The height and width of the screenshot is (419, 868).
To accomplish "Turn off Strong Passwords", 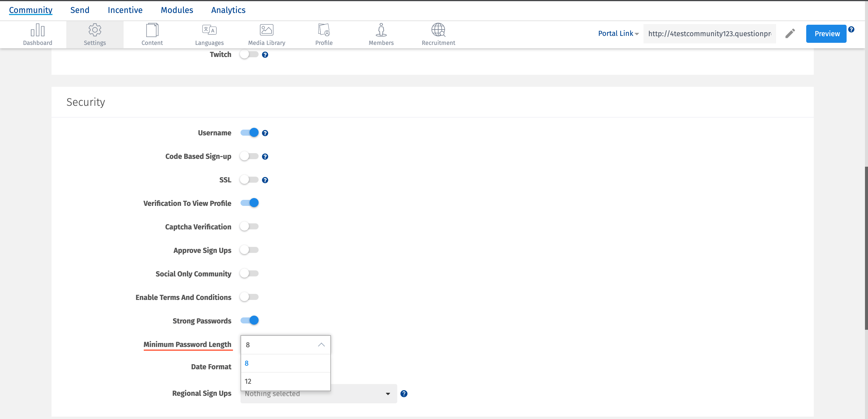I will 249,320.
